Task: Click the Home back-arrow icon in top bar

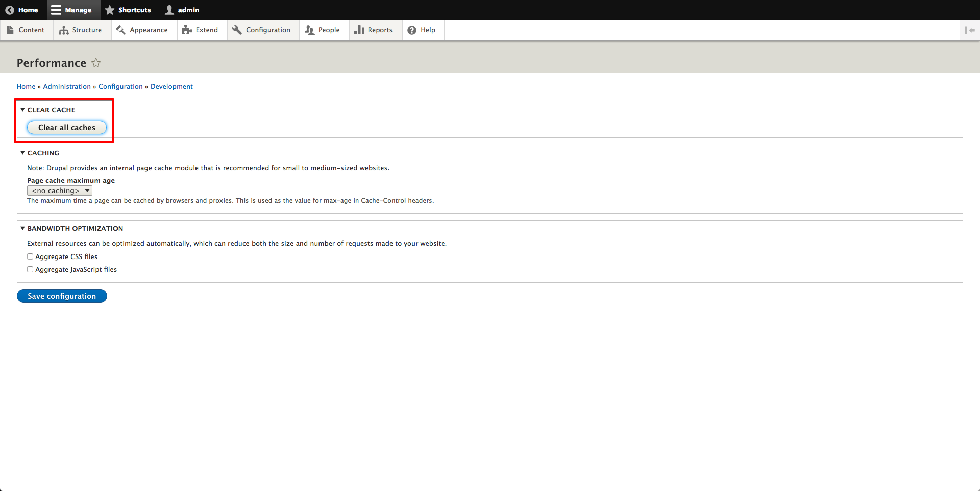Action: coord(10,10)
